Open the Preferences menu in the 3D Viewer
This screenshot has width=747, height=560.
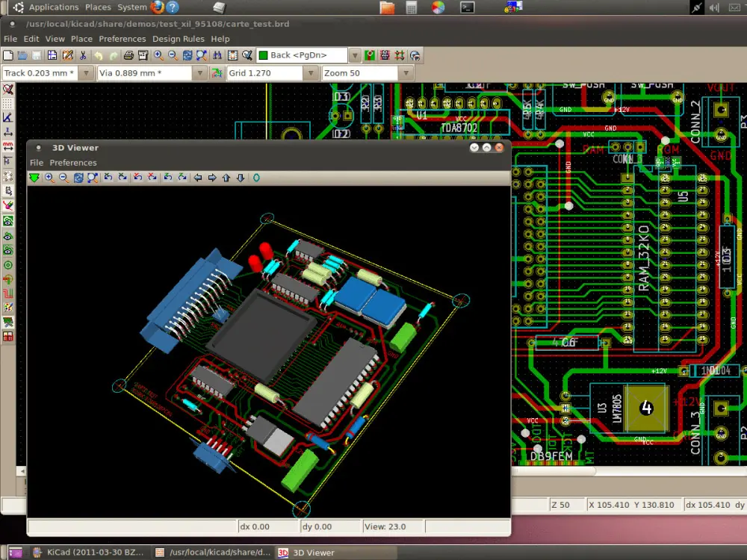tap(72, 163)
